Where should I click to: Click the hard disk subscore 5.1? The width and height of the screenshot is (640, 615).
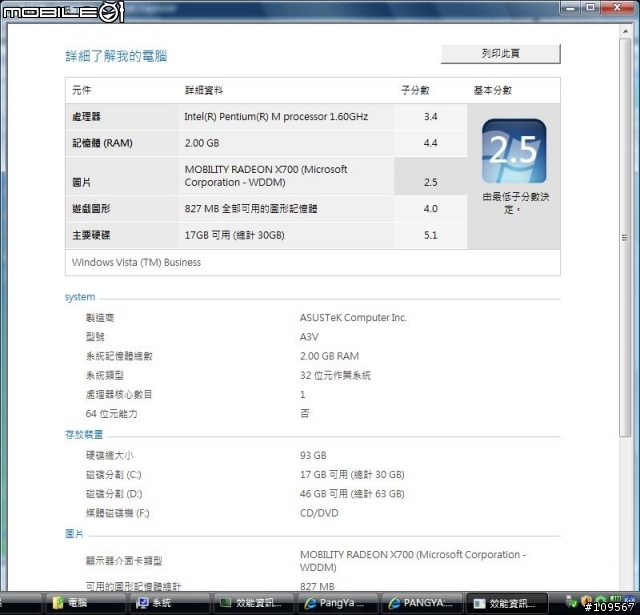431,235
